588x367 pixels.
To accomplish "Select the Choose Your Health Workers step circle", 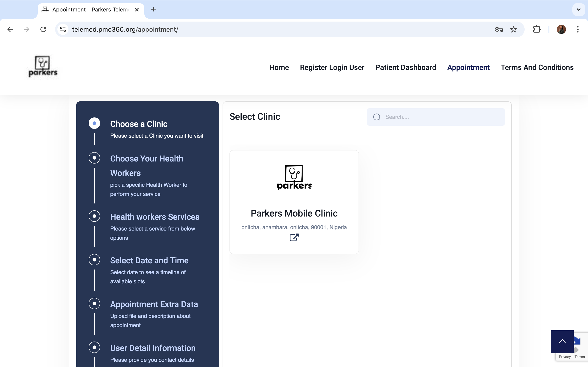I will point(94,158).
